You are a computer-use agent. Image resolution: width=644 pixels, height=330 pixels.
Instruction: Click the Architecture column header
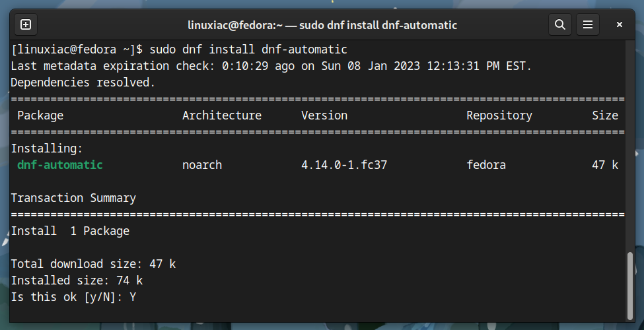[222, 115]
